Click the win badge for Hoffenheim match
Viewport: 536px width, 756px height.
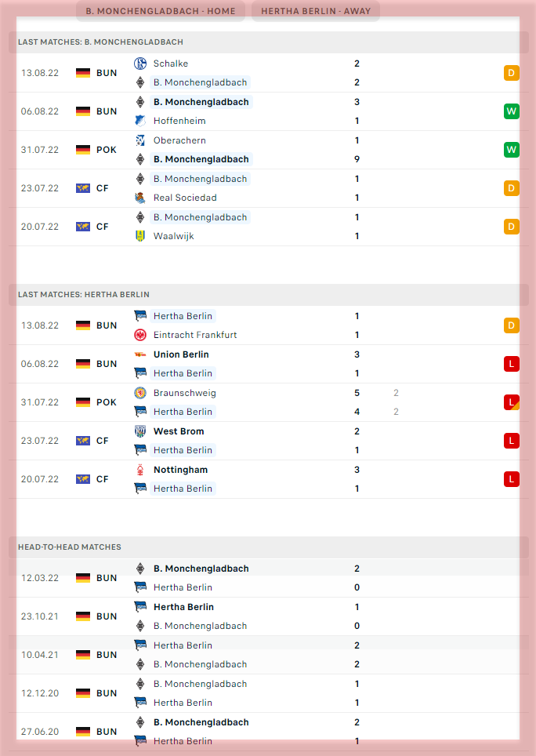point(511,111)
